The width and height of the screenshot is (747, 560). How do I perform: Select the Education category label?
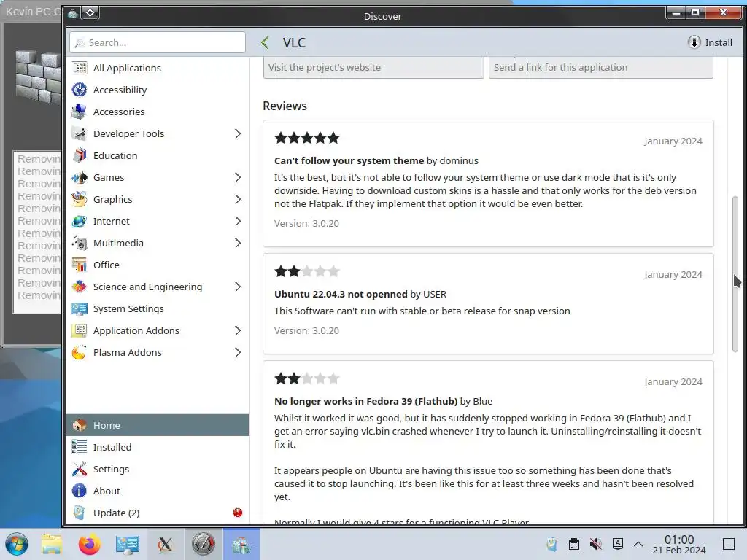pyautogui.click(x=115, y=156)
